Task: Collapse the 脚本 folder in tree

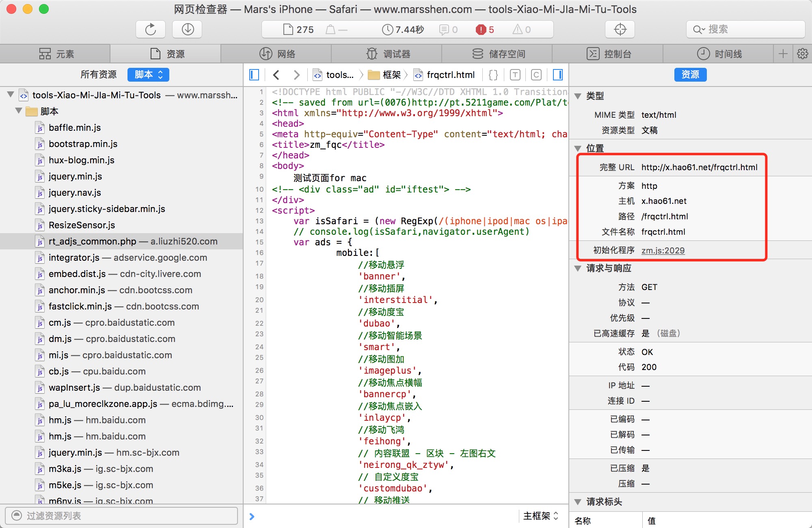Action: pyautogui.click(x=19, y=111)
